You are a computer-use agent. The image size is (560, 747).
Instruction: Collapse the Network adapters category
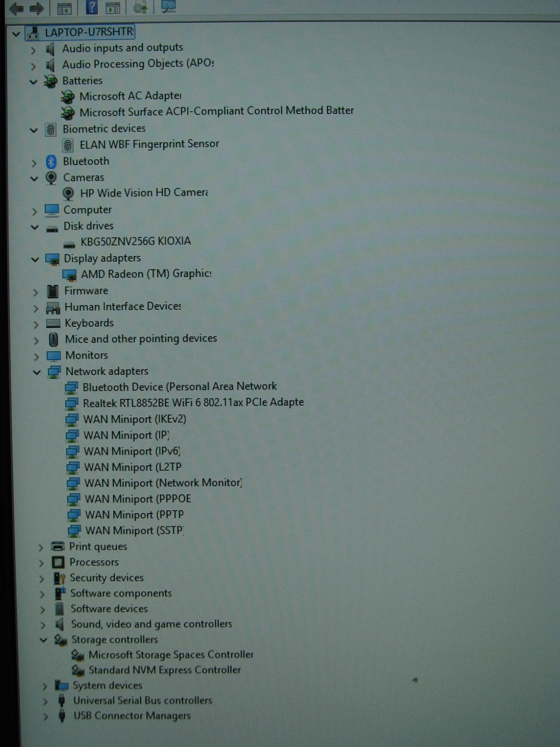36,372
